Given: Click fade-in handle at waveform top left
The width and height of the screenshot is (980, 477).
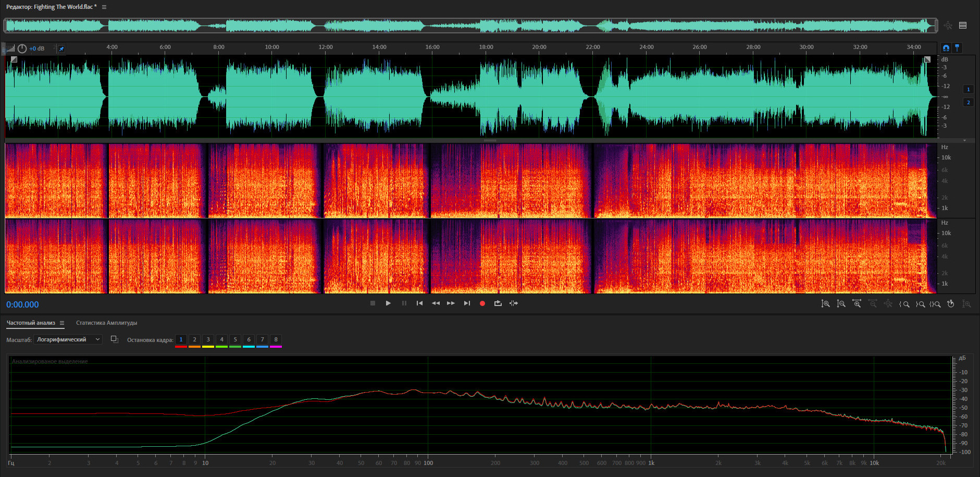Looking at the screenshot, I should click(x=14, y=59).
